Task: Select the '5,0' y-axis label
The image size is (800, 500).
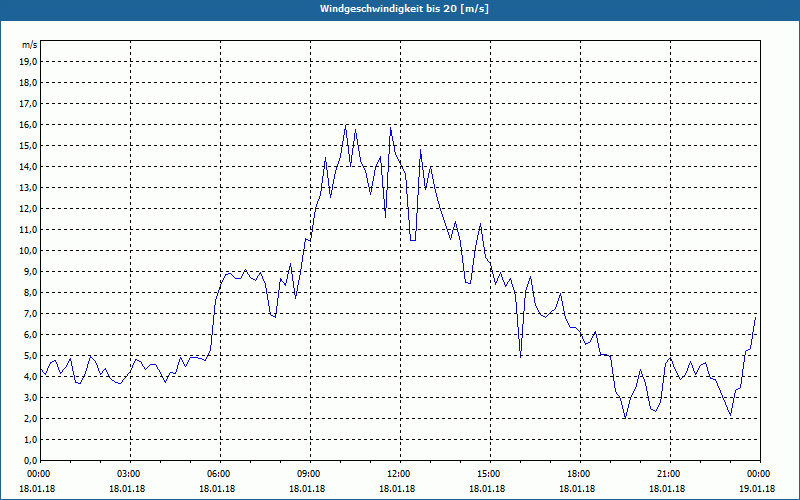Action: pos(30,356)
